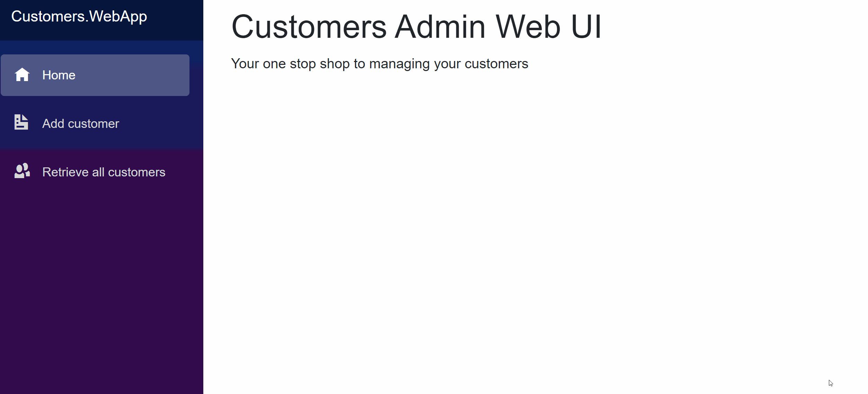Click the word Admin in the page heading
Screen dimensions: 868x394
pyautogui.click(x=440, y=27)
